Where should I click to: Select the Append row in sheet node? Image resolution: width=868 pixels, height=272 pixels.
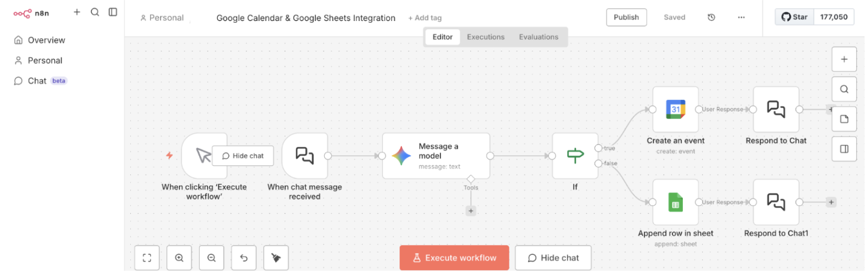[675, 202]
